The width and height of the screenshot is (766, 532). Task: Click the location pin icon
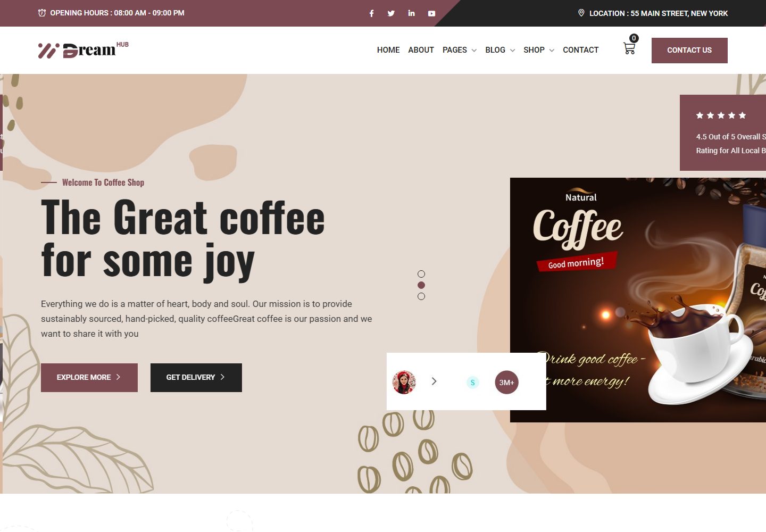(x=581, y=13)
